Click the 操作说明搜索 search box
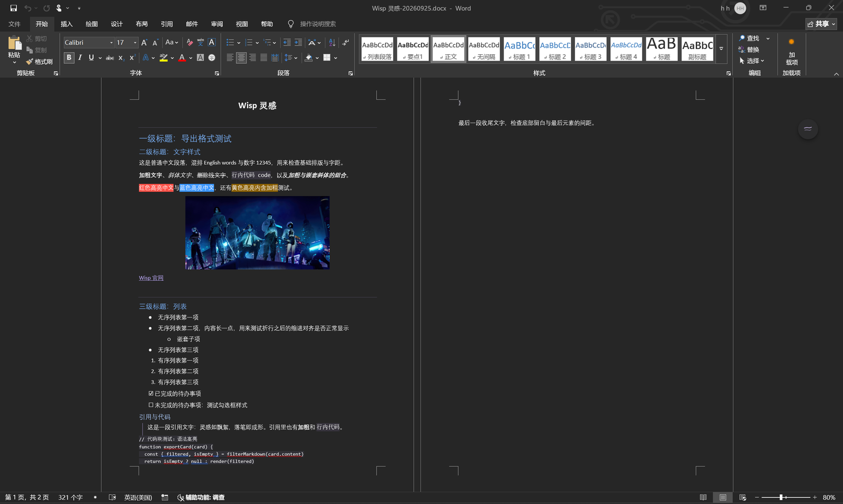Screen dimensions: 843x504 pyautogui.click(x=318, y=24)
